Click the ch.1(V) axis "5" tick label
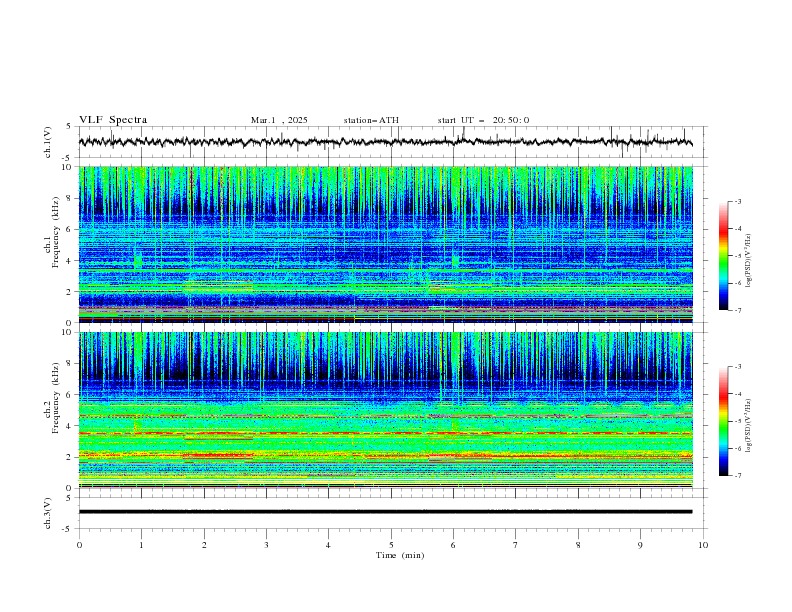792x612 pixels. point(69,127)
